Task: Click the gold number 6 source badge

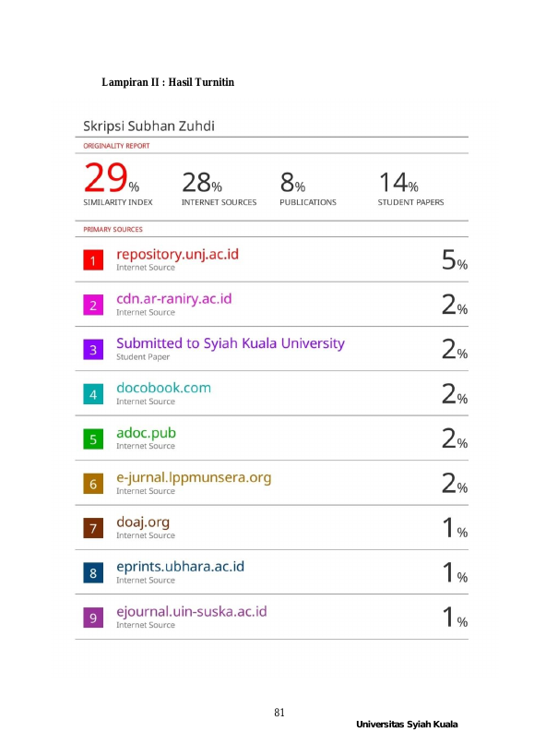Action: tap(93, 484)
